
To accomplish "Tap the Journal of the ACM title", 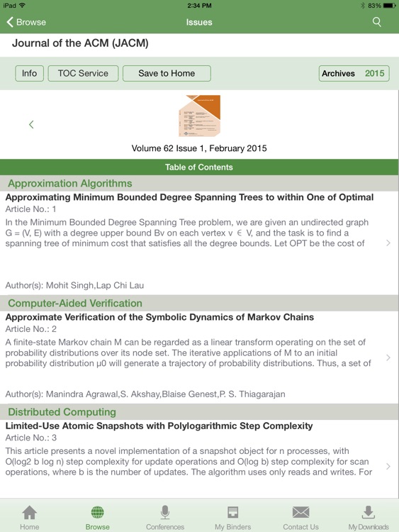I will 80,43.
